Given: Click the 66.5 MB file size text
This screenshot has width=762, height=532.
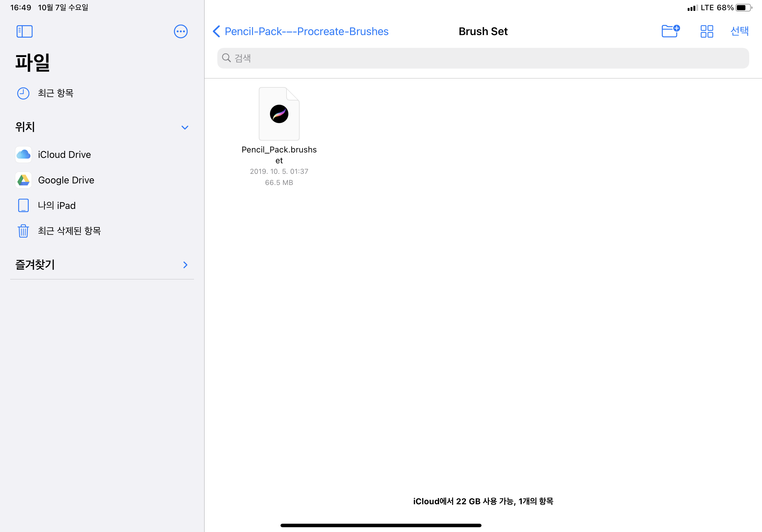Looking at the screenshot, I should [279, 182].
